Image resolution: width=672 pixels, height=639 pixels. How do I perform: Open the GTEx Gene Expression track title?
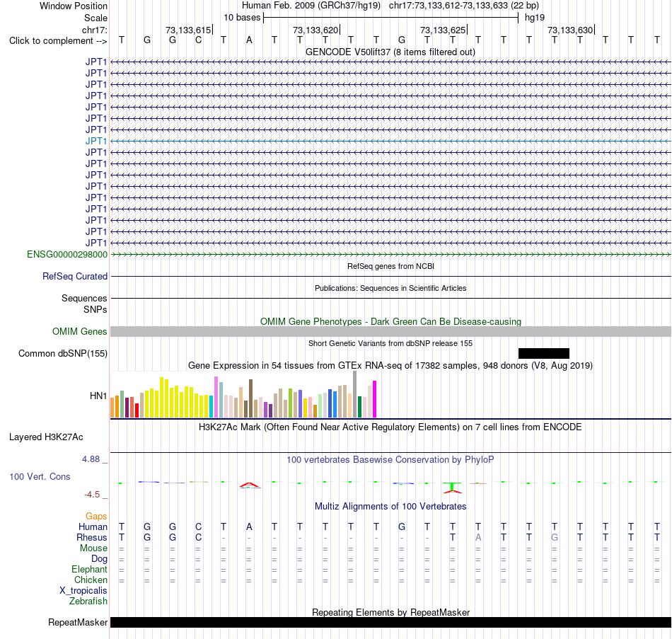coord(390,365)
